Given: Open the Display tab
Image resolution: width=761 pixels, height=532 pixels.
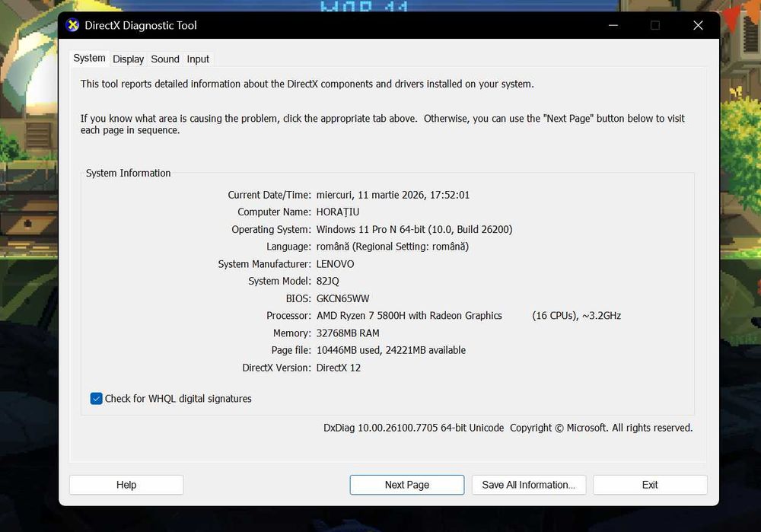Looking at the screenshot, I should tap(128, 59).
